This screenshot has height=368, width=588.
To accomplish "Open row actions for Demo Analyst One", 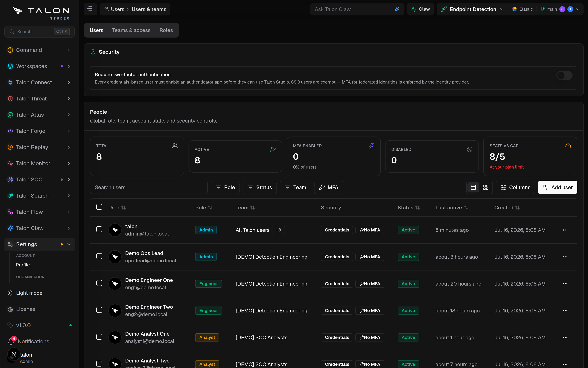I will pyautogui.click(x=565, y=337).
